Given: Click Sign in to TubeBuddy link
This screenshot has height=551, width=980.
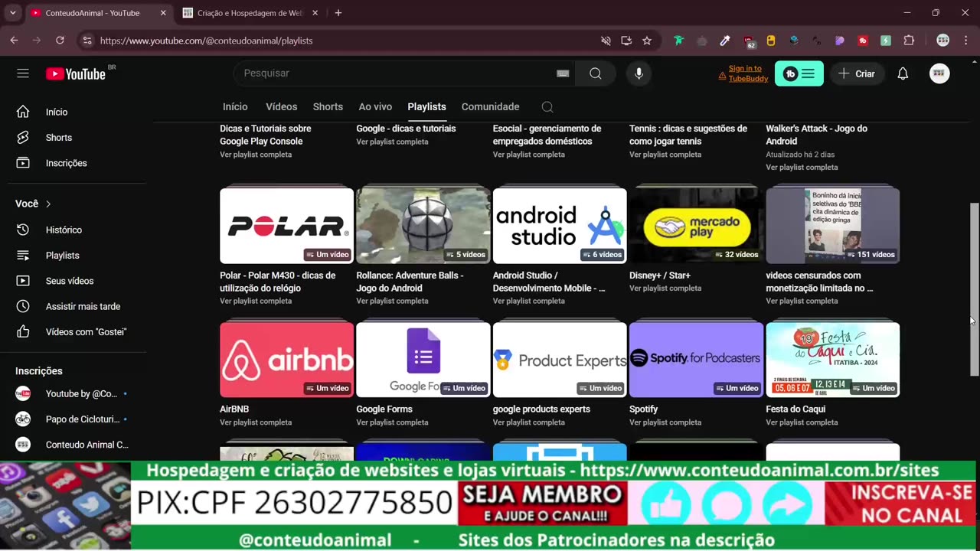Looking at the screenshot, I should coord(748,73).
